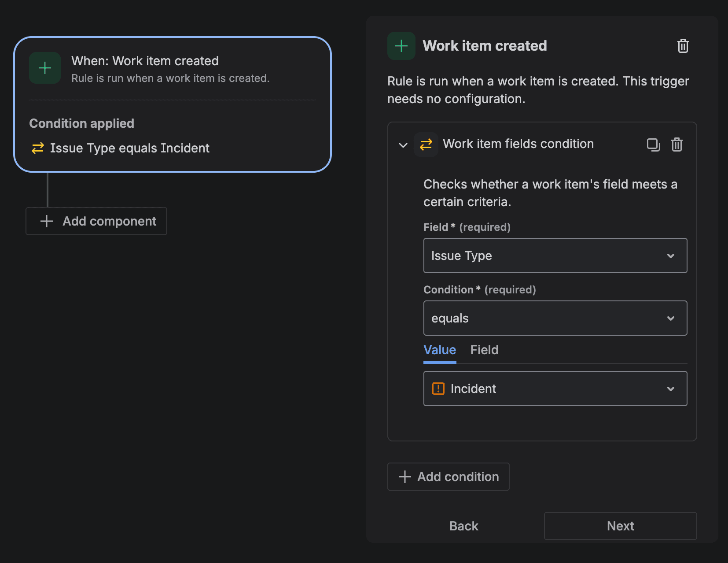
Task: Select the Value tab
Action: pos(439,350)
